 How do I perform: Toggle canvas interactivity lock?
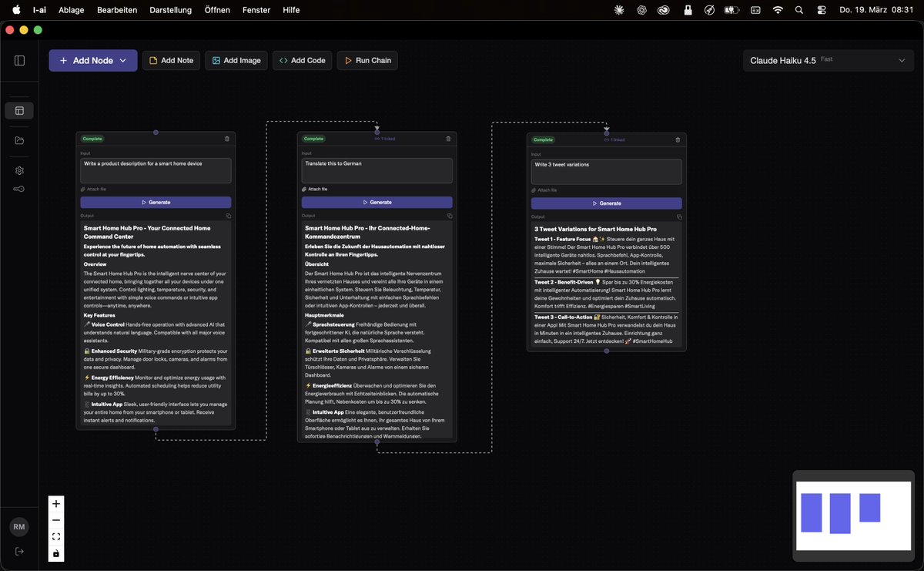(x=56, y=553)
